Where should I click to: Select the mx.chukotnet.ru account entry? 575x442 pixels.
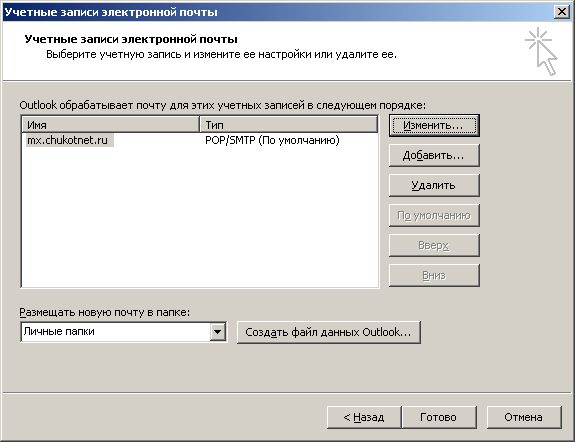(69, 140)
